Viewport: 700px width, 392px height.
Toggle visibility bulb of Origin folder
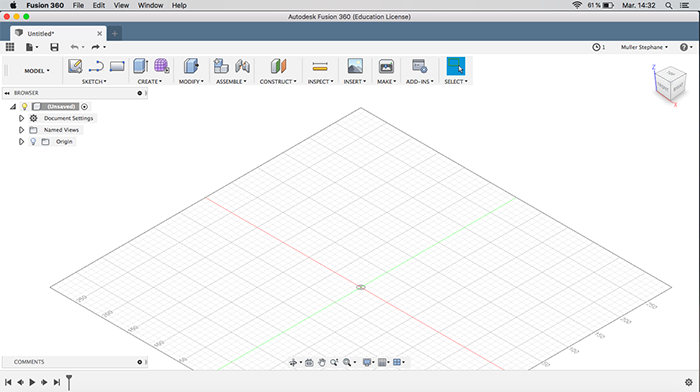[x=33, y=142]
